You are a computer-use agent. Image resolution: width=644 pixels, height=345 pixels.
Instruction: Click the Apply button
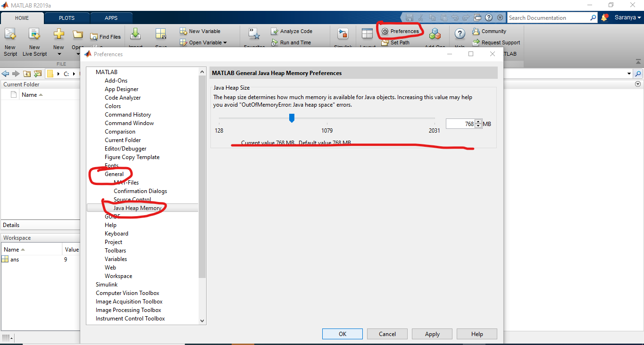(432, 334)
